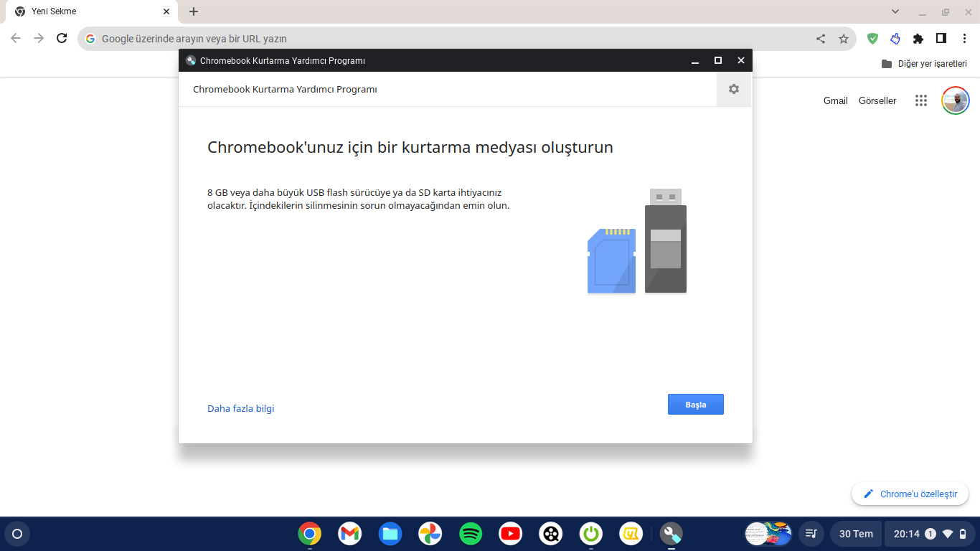Viewport: 980px width, 551px height.
Task: Close the "Yeni Sekme" tab
Action: (x=166, y=11)
